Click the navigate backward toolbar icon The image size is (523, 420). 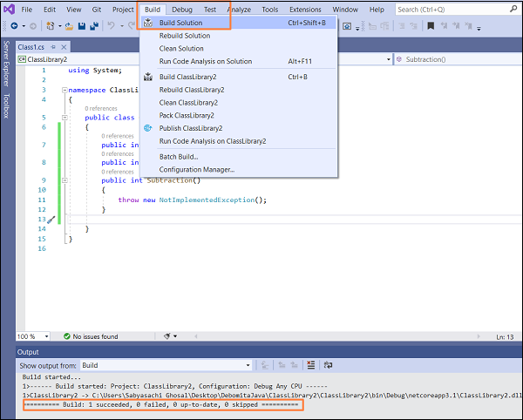coord(14,27)
